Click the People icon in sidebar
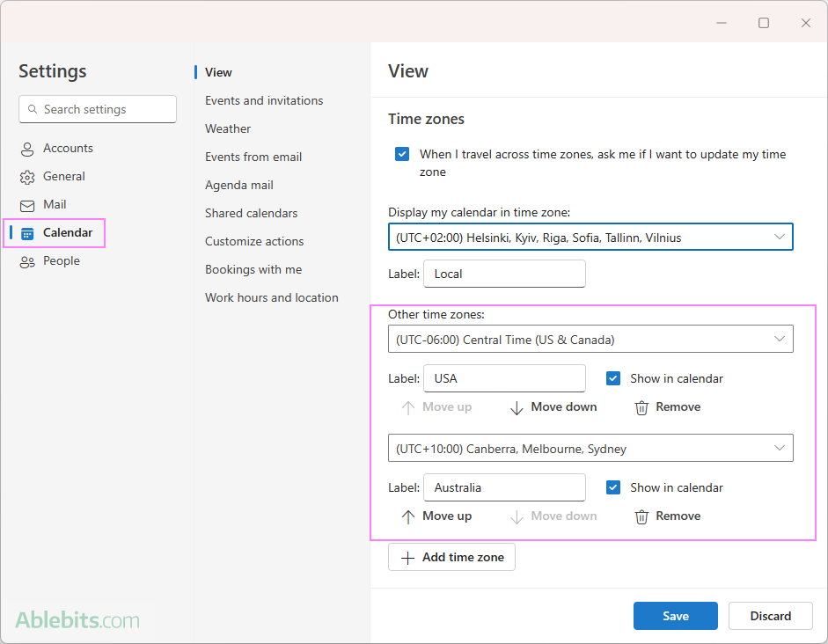Image resolution: width=828 pixels, height=644 pixels. click(27, 261)
